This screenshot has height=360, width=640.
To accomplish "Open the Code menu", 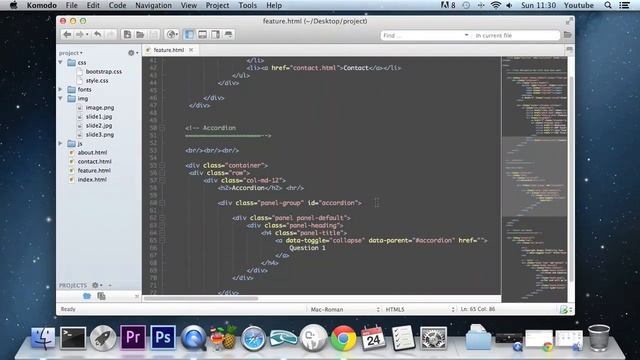I will point(117,5).
